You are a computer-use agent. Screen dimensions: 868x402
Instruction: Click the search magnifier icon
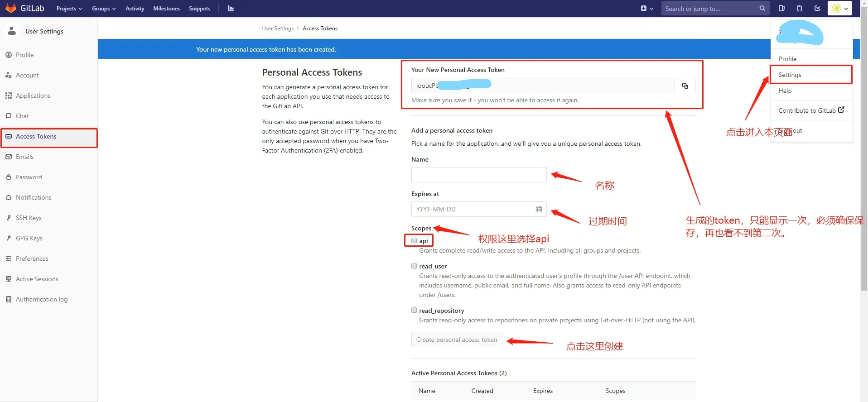point(762,8)
